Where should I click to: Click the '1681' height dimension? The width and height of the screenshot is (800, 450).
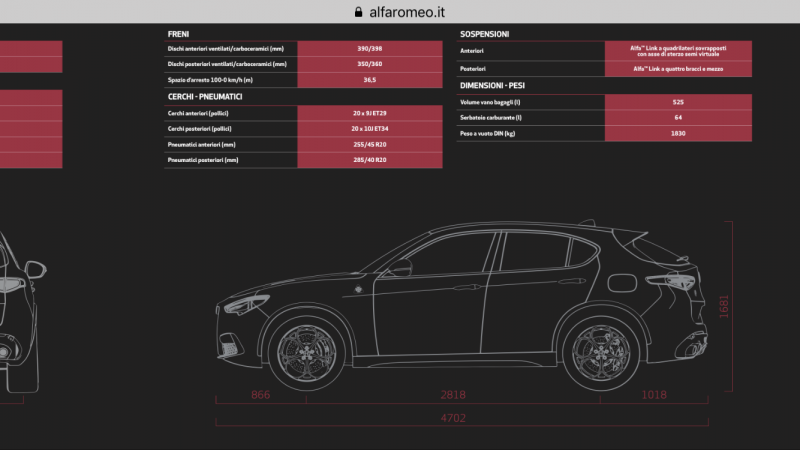click(724, 307)
